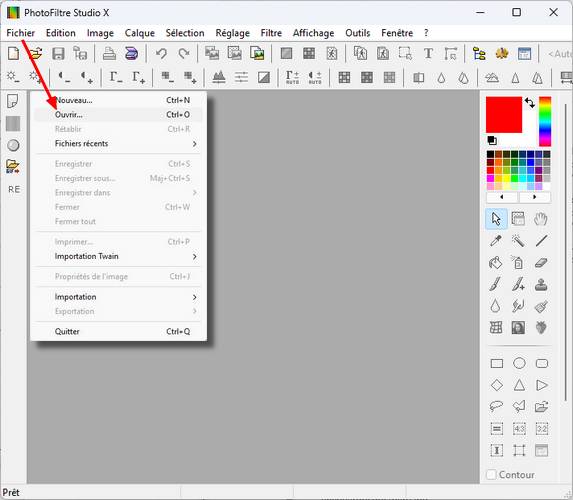Image resolution: width=573 pixels, height=500 pixels.
Task: Click the swap foreground background colors arrow
Action: point(530,102)
